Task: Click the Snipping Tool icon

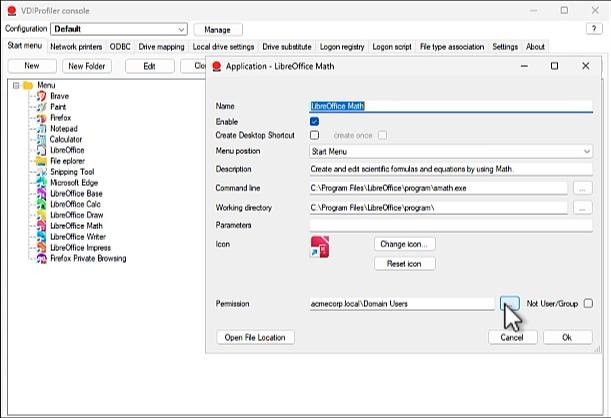Action: [41, 172]
